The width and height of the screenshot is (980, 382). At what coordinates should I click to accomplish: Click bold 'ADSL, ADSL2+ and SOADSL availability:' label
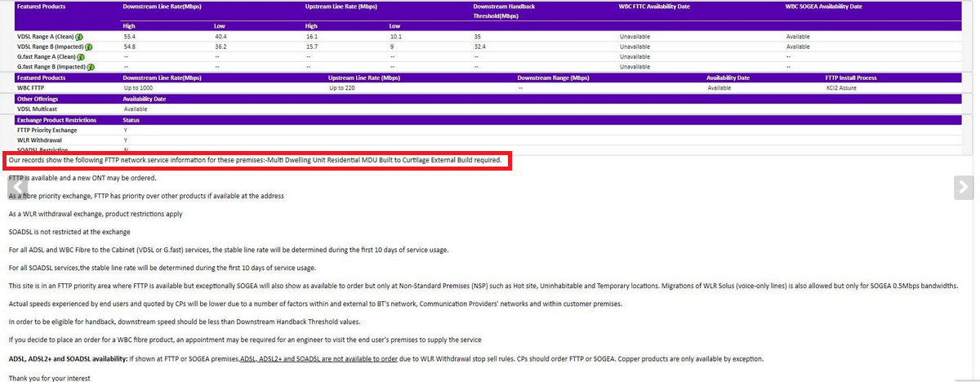click(68, 358)
